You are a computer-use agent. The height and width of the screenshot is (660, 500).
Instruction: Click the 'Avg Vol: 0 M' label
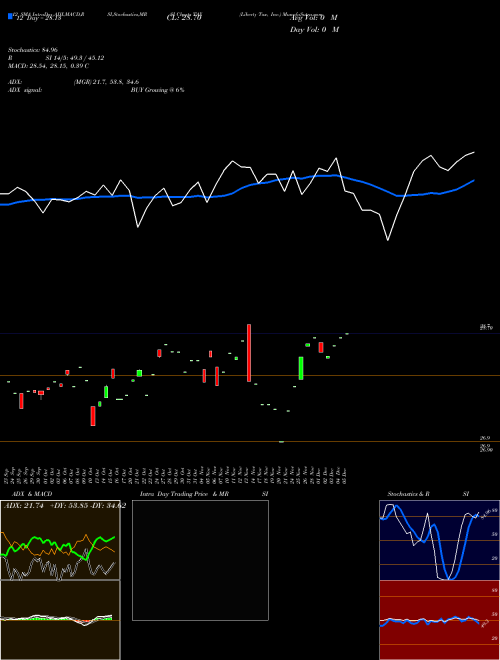[314, 18]
